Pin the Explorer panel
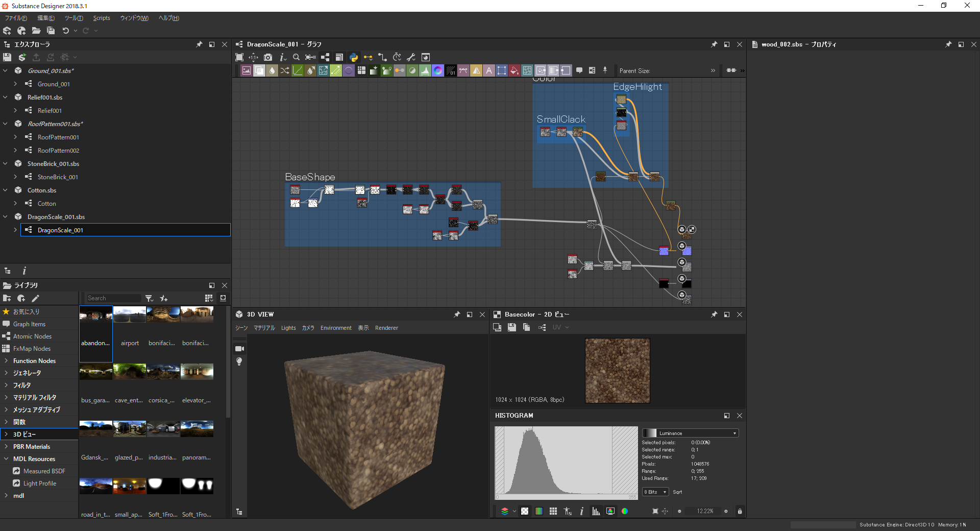 click(x=199, y=44)
